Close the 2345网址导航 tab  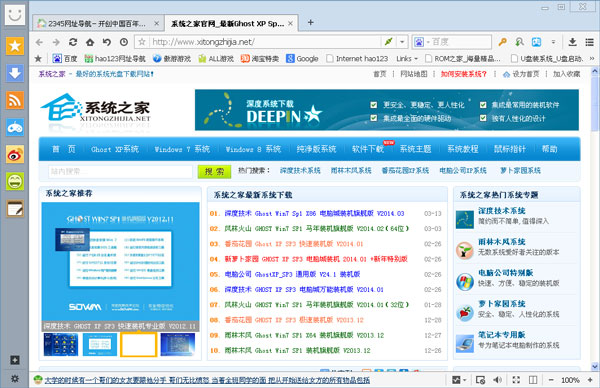(157, 24)
